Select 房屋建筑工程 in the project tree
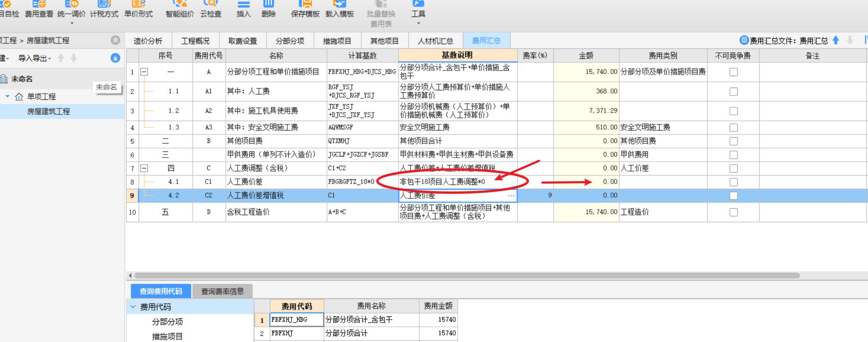The height and width of the screenshot is (342, 868). click(x=48, y=111)
